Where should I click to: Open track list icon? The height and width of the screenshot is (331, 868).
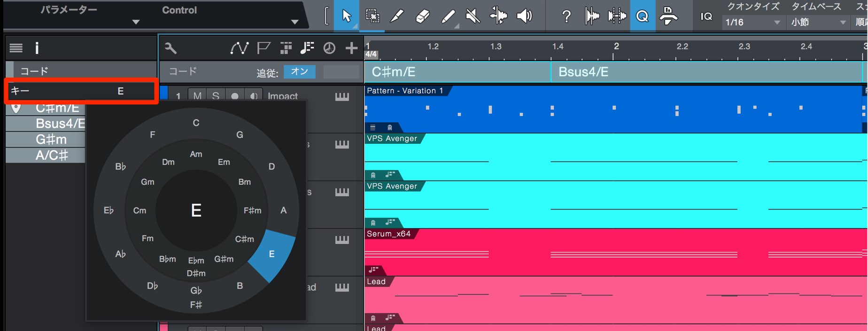[16, 47]
